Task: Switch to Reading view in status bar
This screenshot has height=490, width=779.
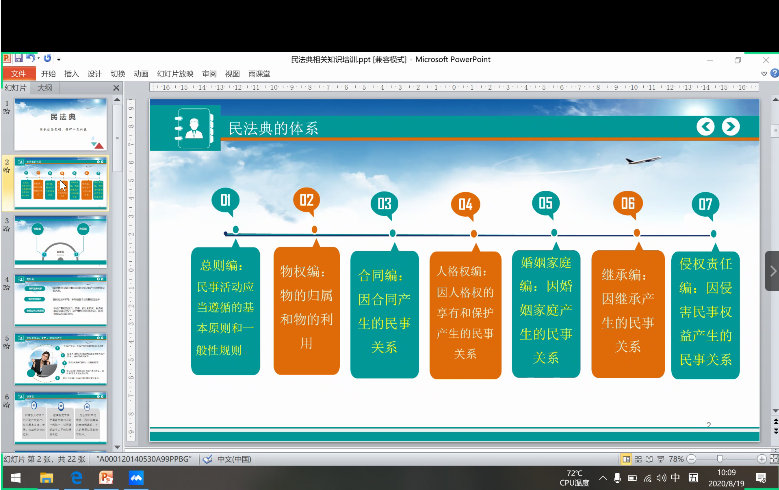Action: click(x=649, y=459)
